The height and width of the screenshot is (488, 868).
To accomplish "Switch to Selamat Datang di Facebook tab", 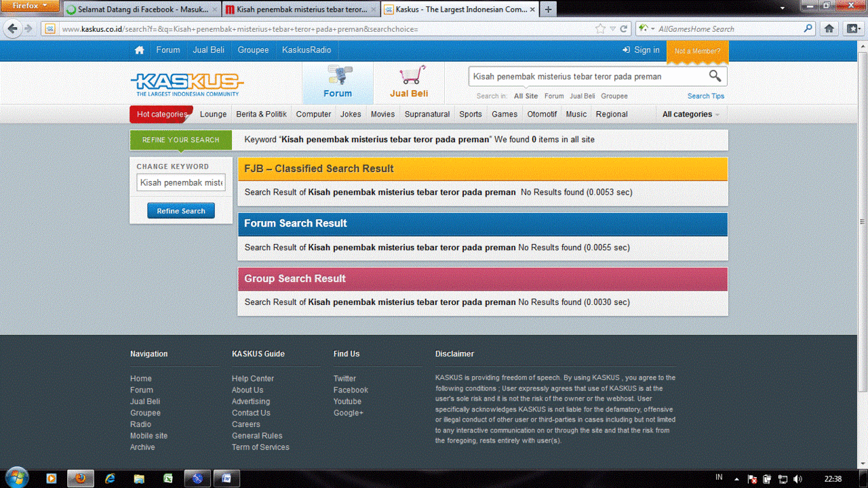I will (x=141, y=9).
